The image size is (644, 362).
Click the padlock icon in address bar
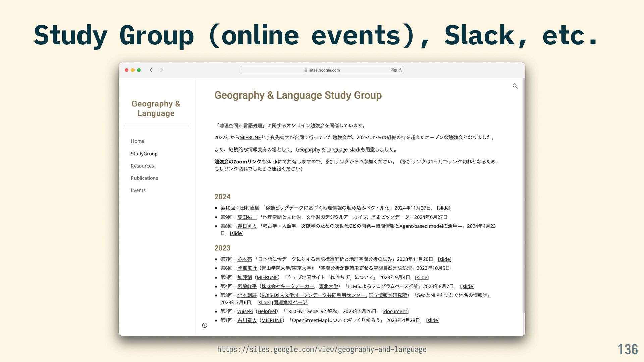(x=306, y=70)
